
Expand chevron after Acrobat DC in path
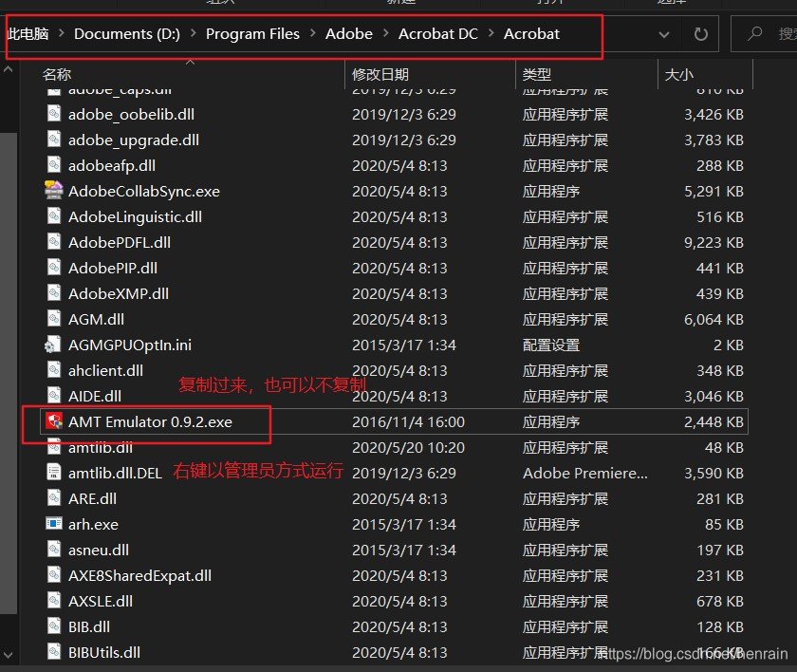tap(491, 33)
